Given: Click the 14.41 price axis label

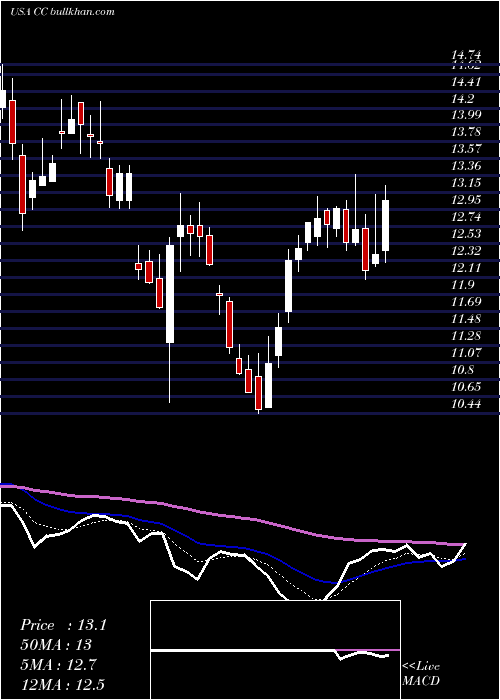Looking at the screenshot, I should click(467, 82).
